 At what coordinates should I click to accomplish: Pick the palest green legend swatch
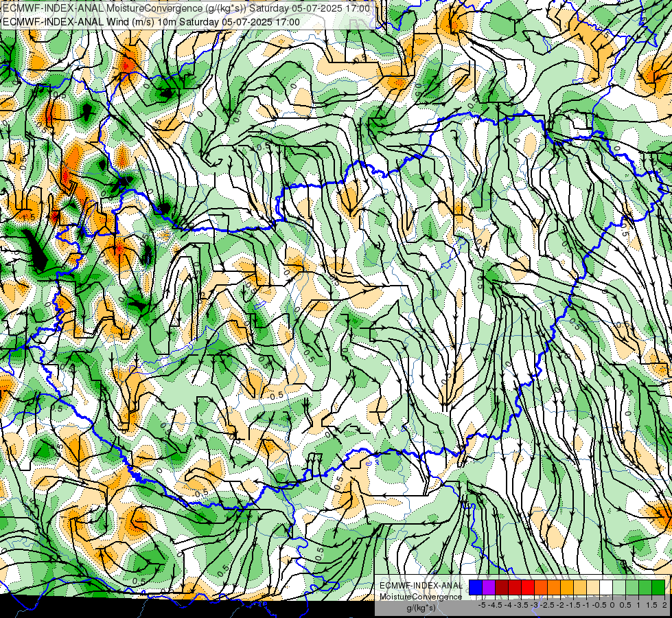[619, 588]
